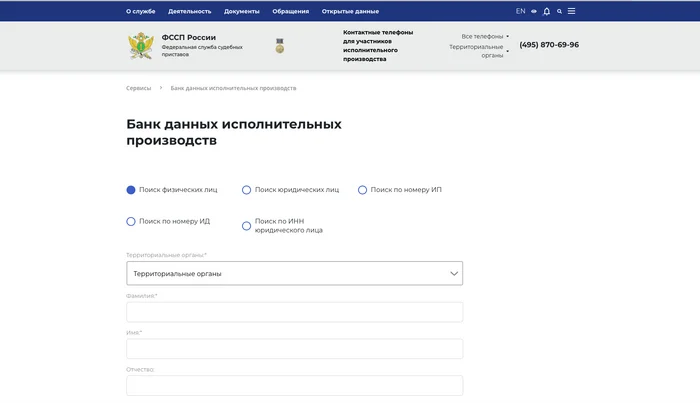Expand Территориальные органы combo box
Viewport: 700px width, 403px height.
point(295,273)
